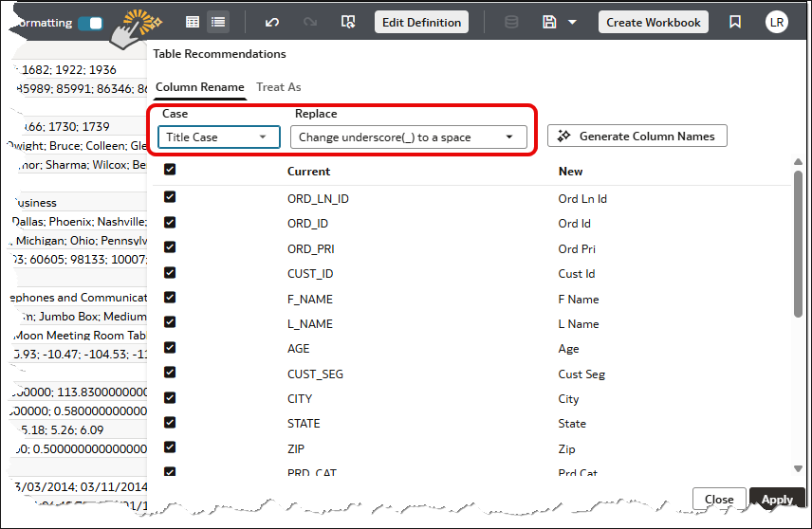Click the redo arrow icon

[310, 22]
